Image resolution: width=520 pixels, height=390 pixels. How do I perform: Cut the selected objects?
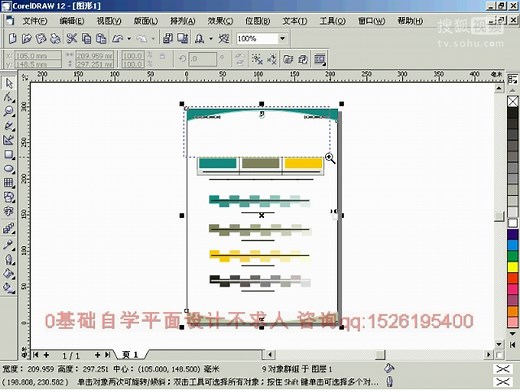pos(72,39)
